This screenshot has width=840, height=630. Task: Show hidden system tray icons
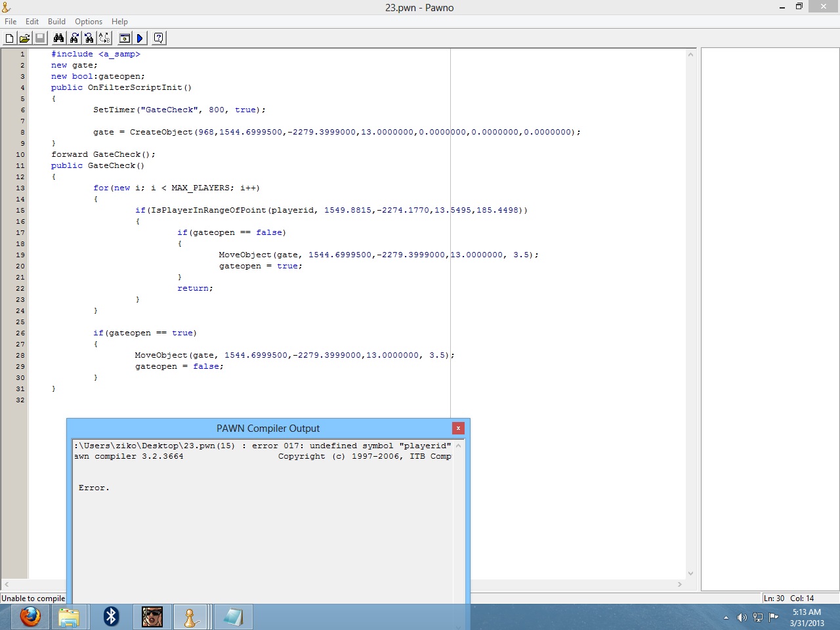coord(726,618)
